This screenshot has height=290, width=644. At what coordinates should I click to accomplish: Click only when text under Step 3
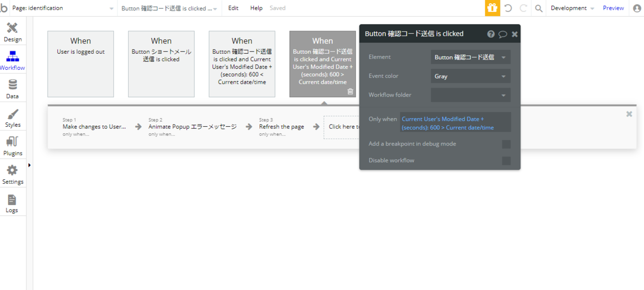pyautogui.click(x=272, y=134)
